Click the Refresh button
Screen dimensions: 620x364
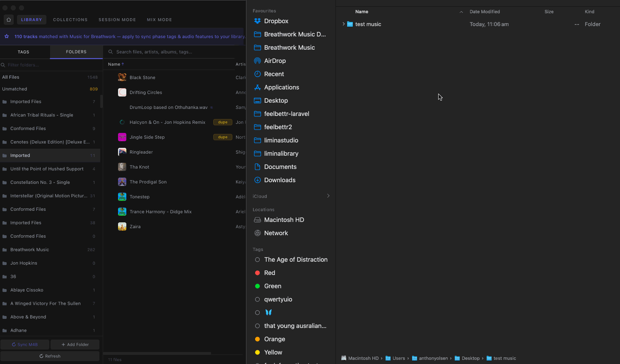click(50, 356)
